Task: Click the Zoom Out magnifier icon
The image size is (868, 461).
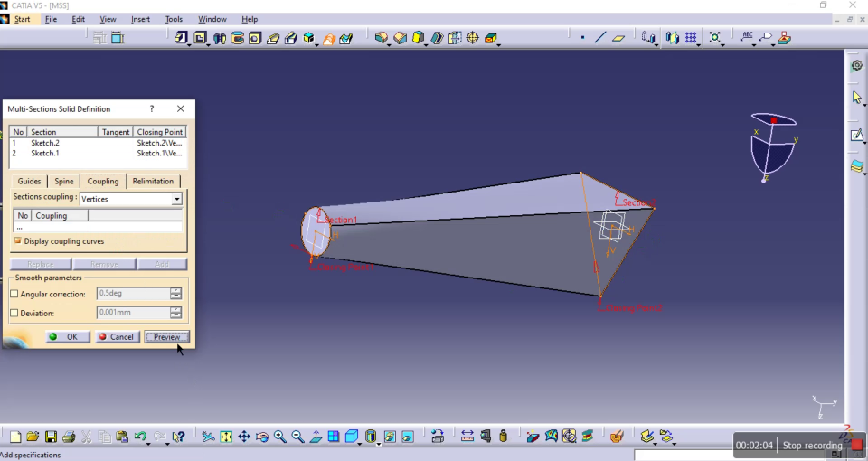Action: coord(297,437)
